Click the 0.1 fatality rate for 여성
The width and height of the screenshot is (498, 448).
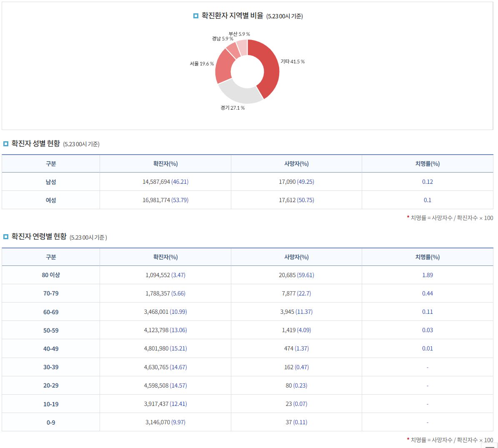[428, 200]
